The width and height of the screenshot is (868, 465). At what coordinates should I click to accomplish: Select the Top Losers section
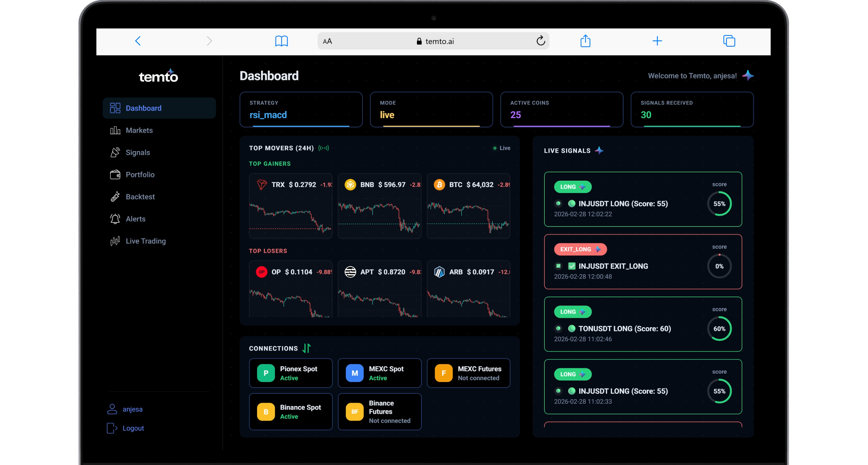(x=268, y=250)
